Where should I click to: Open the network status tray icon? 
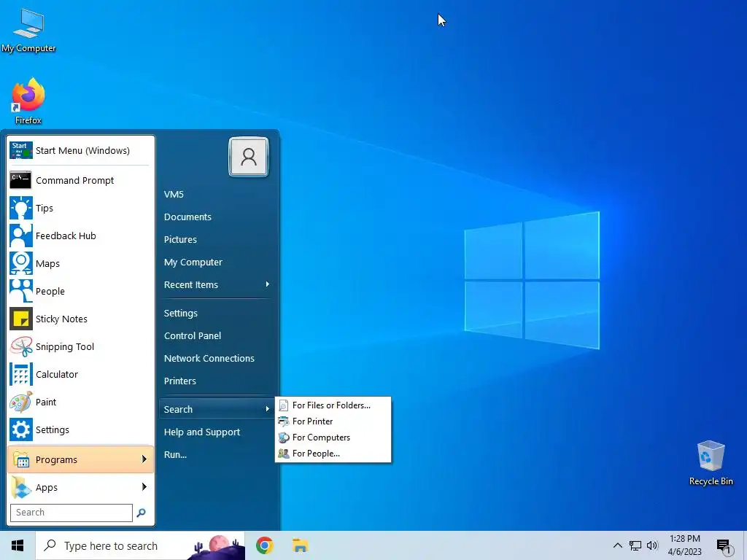pos(635,545)
